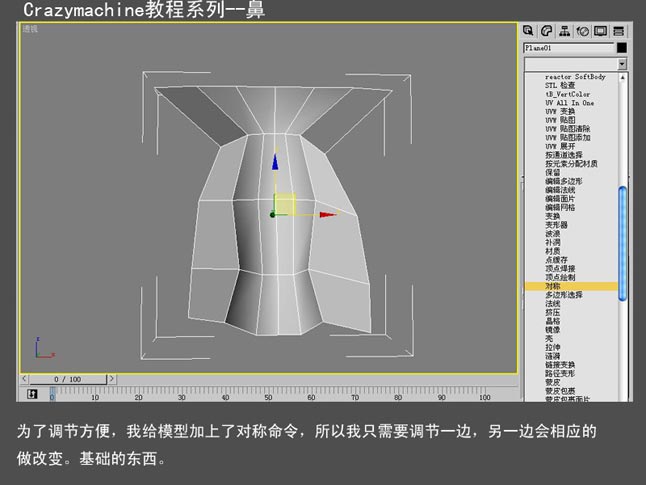Viewport: 646px width, 485px height.
Task: Select the 编辑多边形 modifier
Action: (x=564, y=181)
